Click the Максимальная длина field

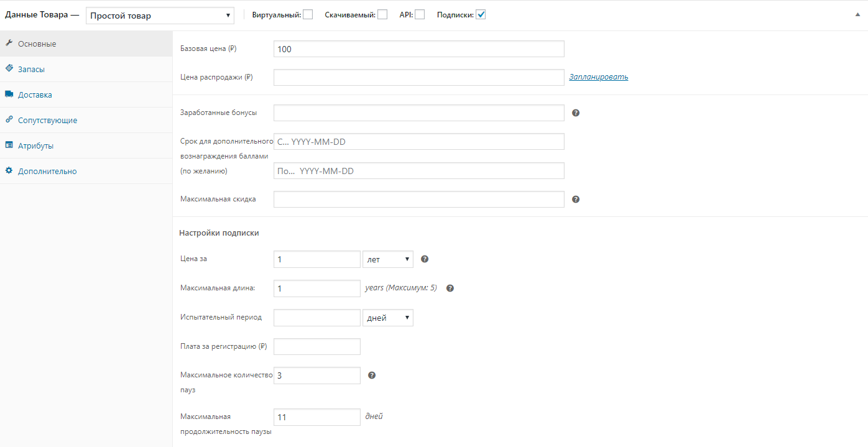coord(317,288)
